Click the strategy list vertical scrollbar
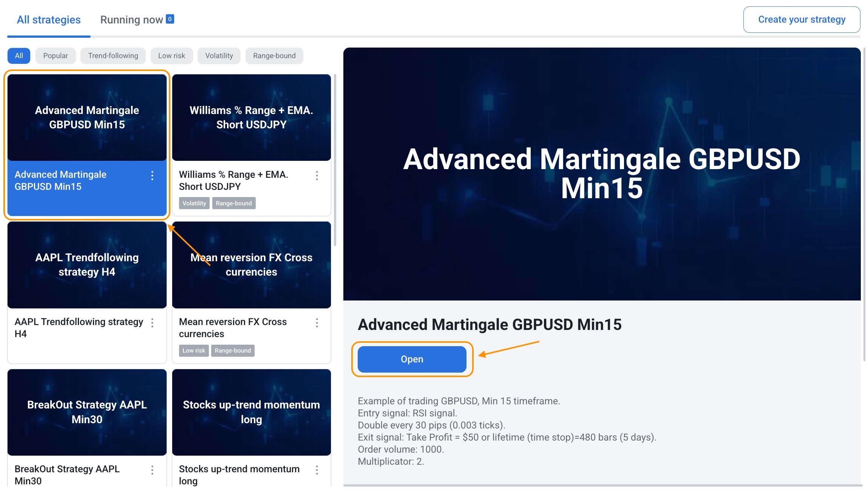The image size is (868, 490). (x=335, y=160)
